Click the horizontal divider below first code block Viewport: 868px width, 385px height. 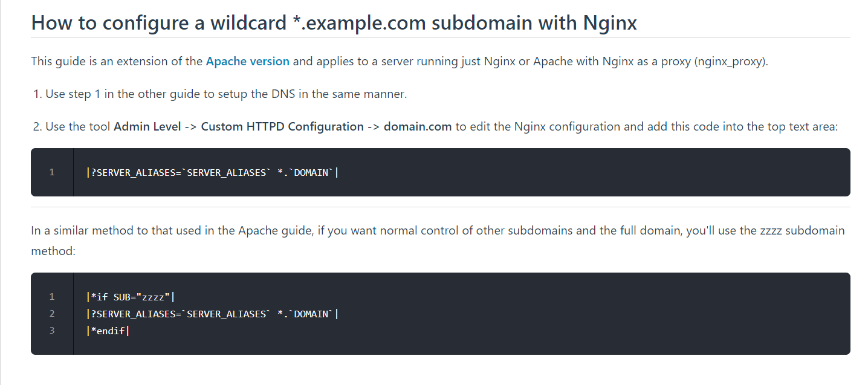point(440,207)
